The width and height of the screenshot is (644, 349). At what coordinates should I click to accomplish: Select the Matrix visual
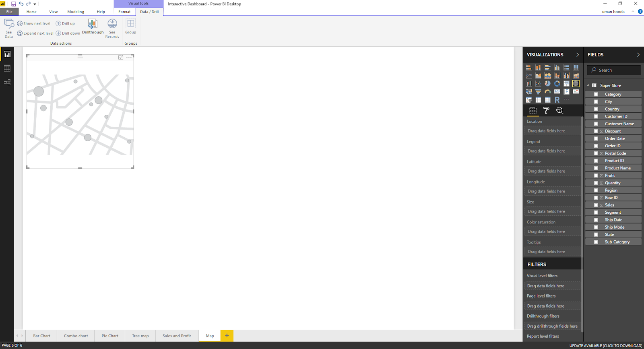coord(547,100)
